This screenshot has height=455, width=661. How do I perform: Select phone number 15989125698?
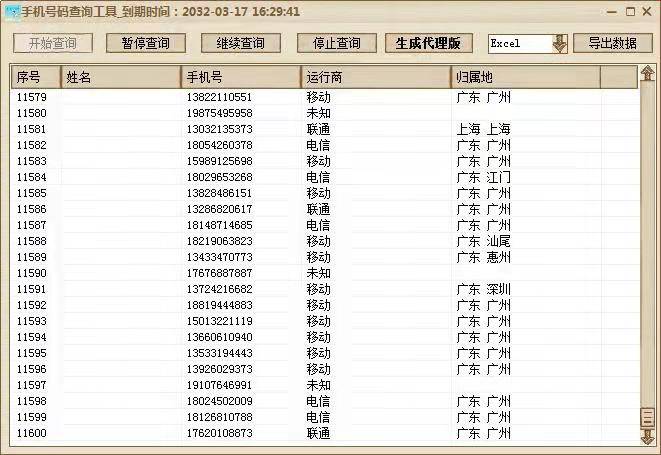(x=219, y=162)
